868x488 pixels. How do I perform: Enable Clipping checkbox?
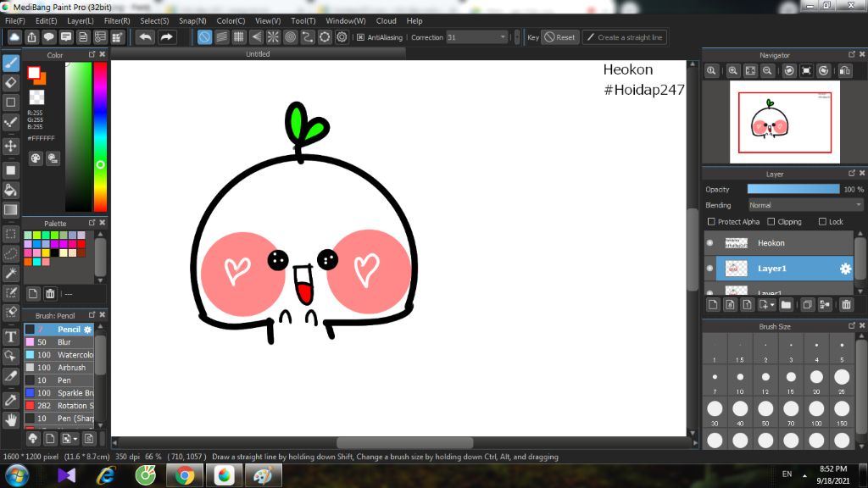click(x=771, y=221)
